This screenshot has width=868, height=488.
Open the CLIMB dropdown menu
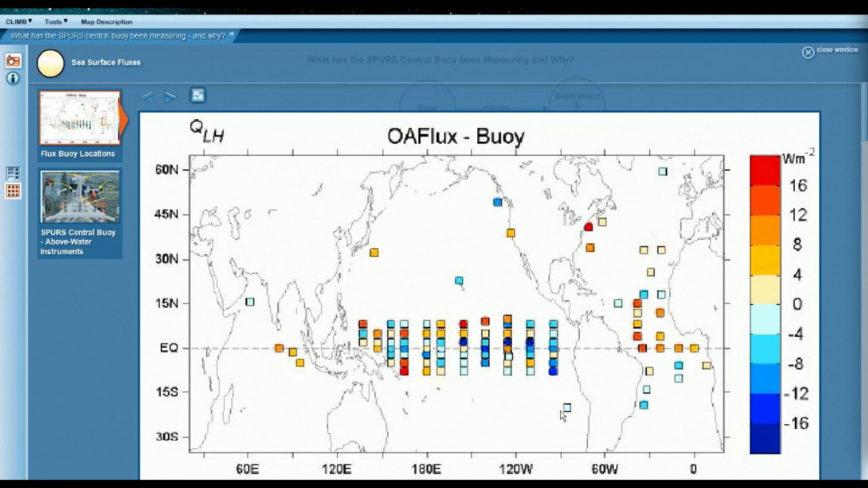tap(19, 22)
